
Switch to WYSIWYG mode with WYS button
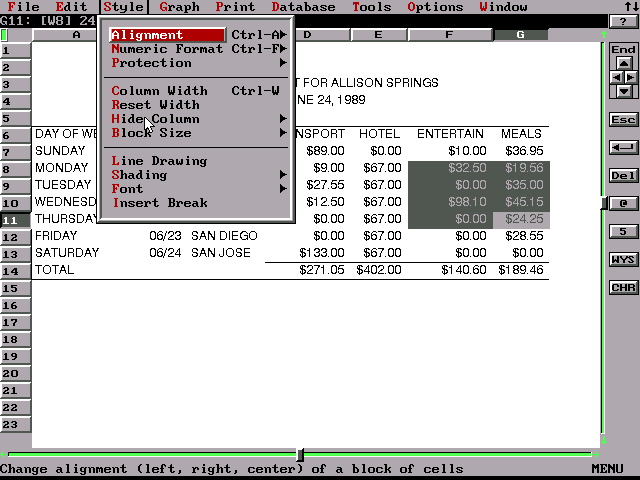point(623,259)
